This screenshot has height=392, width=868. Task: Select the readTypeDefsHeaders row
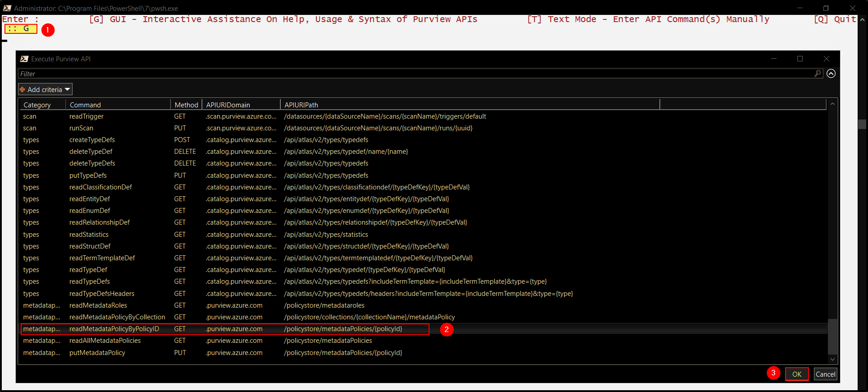tap(424, 294)
